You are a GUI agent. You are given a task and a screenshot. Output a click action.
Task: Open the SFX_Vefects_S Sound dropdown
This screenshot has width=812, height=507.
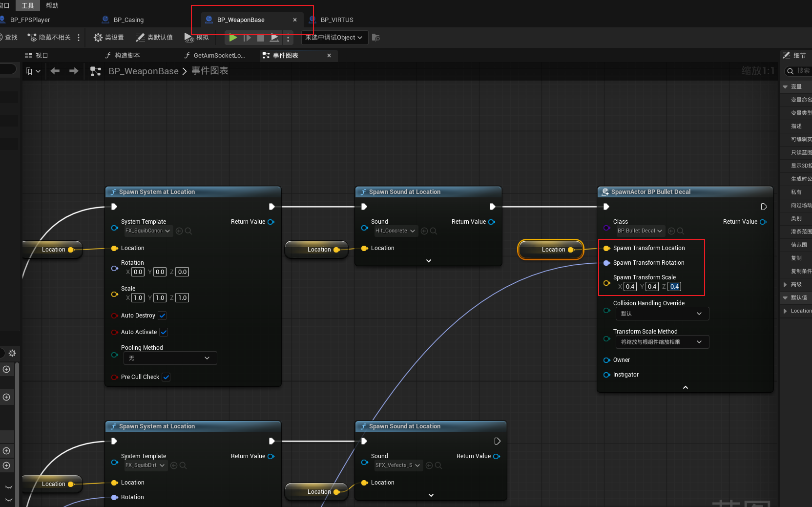398,465
